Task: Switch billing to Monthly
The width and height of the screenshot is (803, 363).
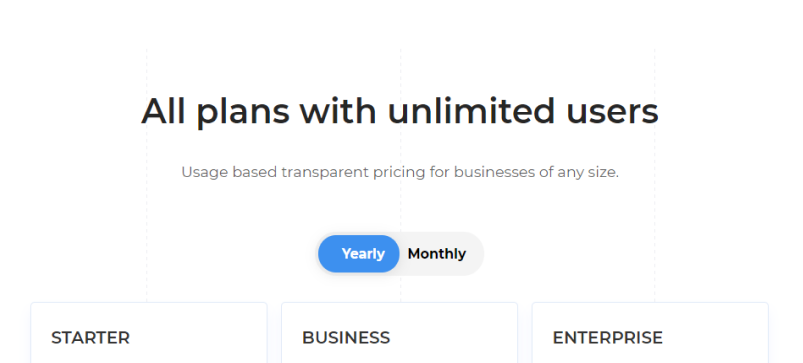Action: tap(437, 253)
